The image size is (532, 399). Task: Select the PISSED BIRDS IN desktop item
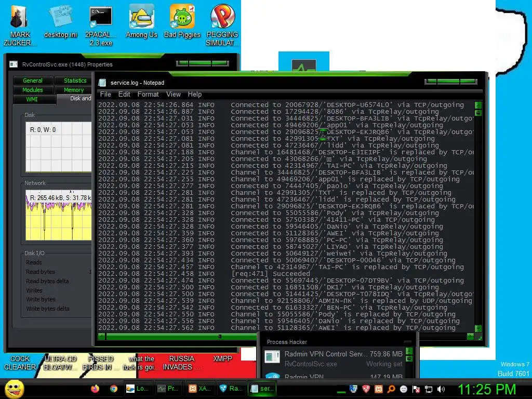point(101,363)
